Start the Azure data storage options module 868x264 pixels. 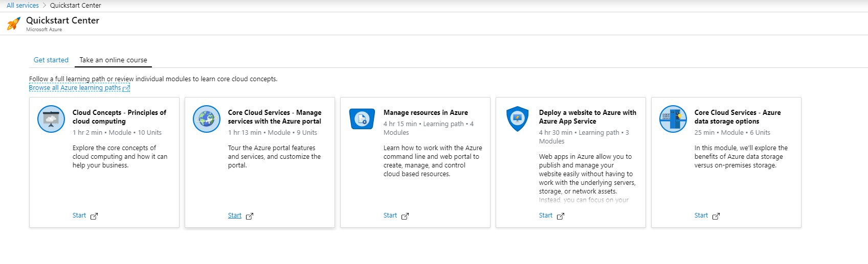click(701, 215)
